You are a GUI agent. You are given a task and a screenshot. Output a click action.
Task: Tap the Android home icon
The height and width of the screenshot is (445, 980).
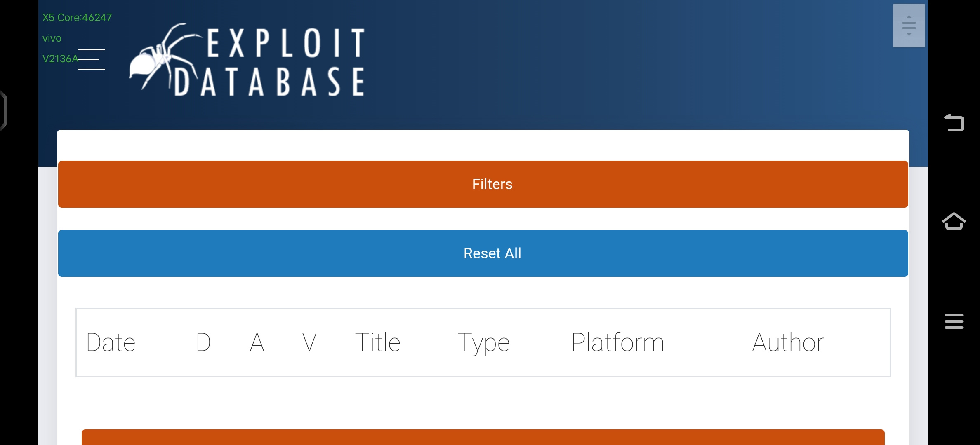tap(954, 221)
